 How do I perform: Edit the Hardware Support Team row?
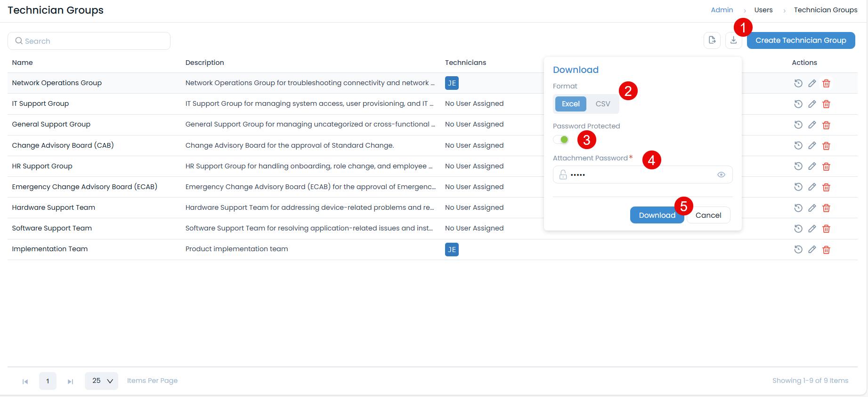(812, 208)
